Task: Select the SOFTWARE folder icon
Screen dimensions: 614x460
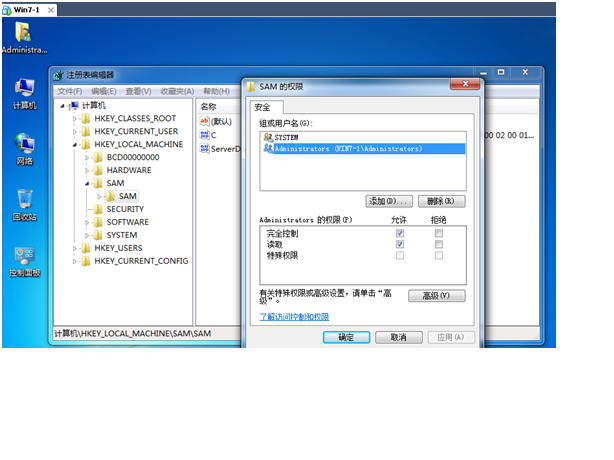Action: (98, 222)
